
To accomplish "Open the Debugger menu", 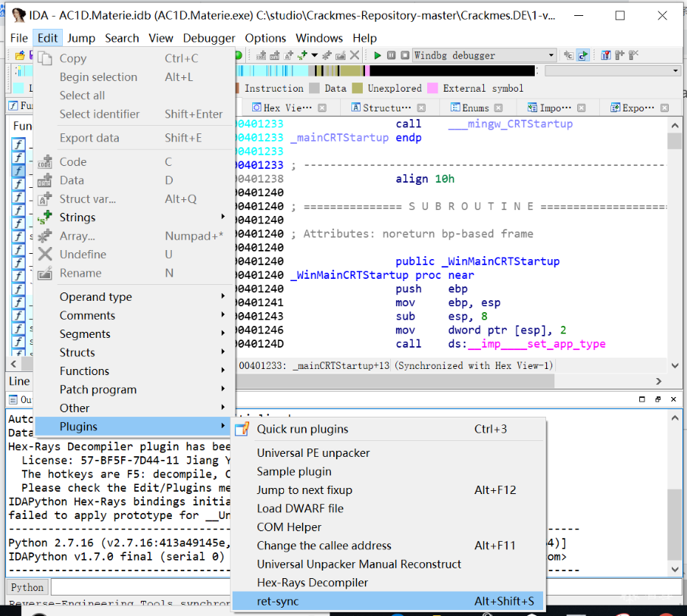I will (209, 38).
